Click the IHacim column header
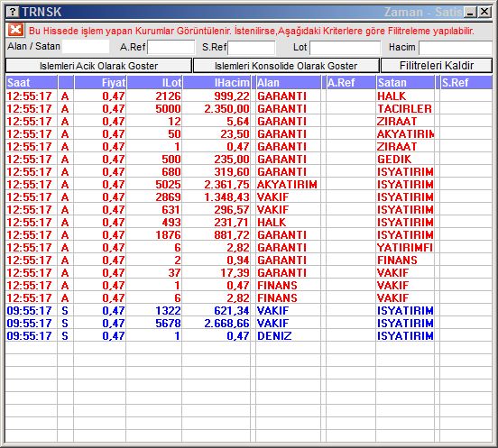Viewport: 498px width, 448px height. (217, 83)
